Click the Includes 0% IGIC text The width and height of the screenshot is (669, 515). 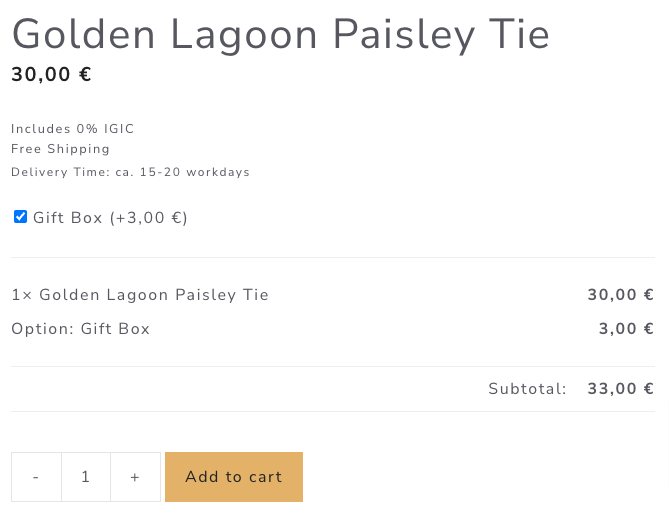pos(72,129)
